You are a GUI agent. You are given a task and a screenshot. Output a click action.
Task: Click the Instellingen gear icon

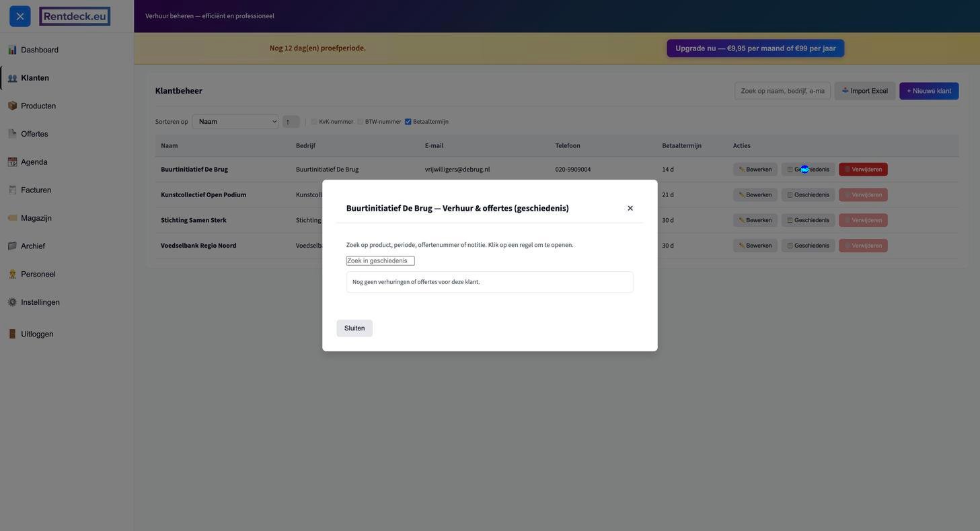click(12, 302)
